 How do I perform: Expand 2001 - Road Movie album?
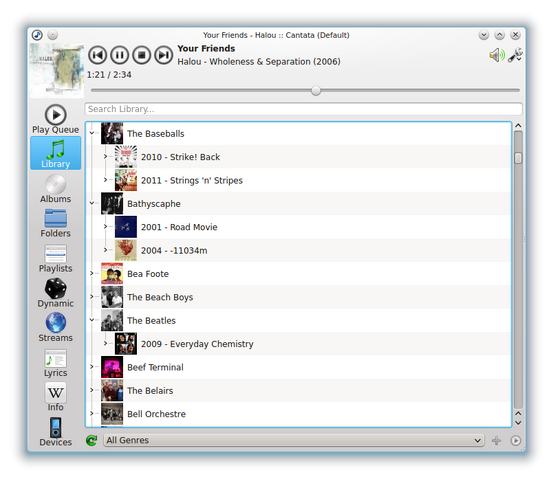(x=105, y=226)
